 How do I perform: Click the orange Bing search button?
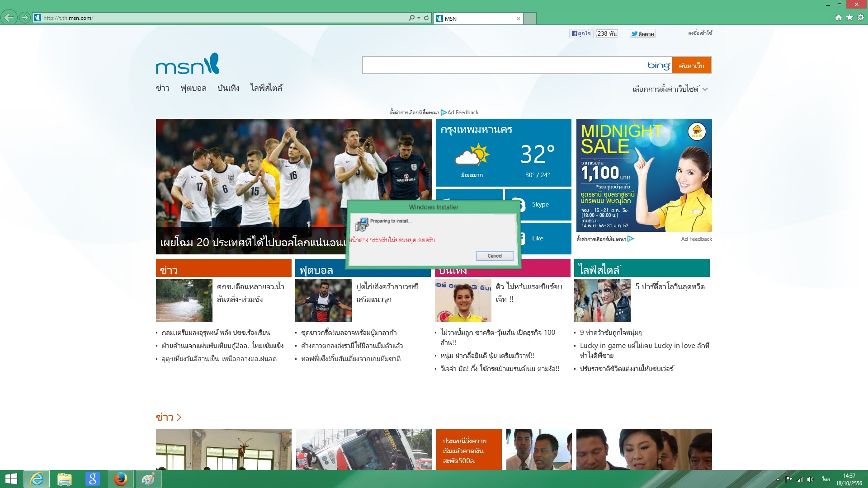click(x=691, y=66)
